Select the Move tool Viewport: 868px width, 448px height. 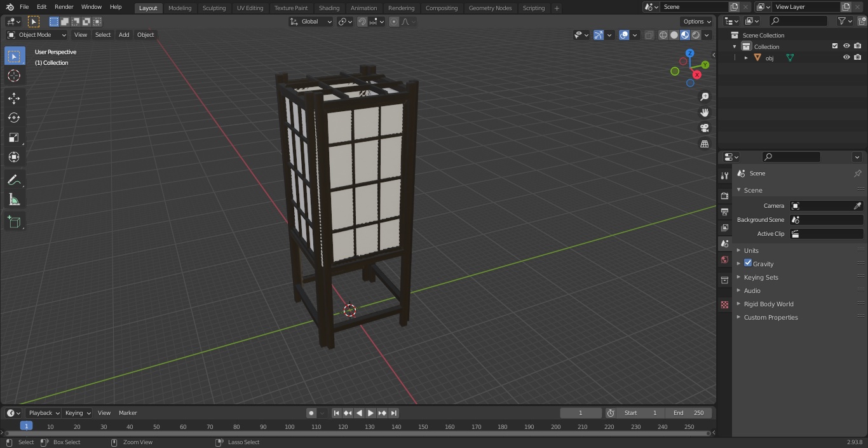coord(14,98)
